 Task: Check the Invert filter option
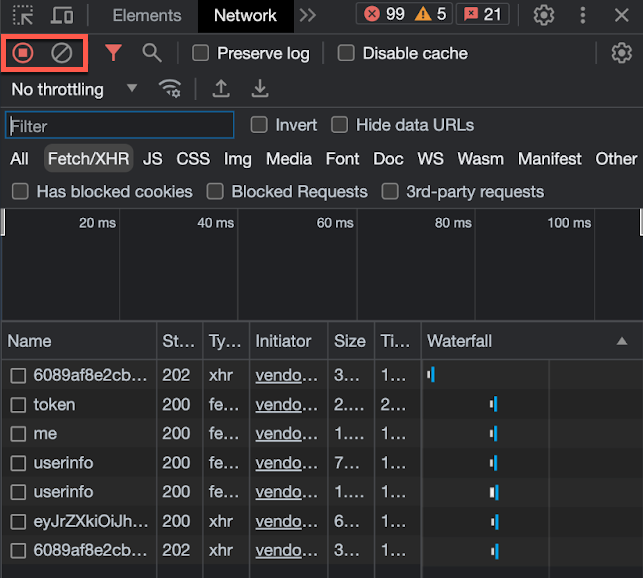[259, 125]
